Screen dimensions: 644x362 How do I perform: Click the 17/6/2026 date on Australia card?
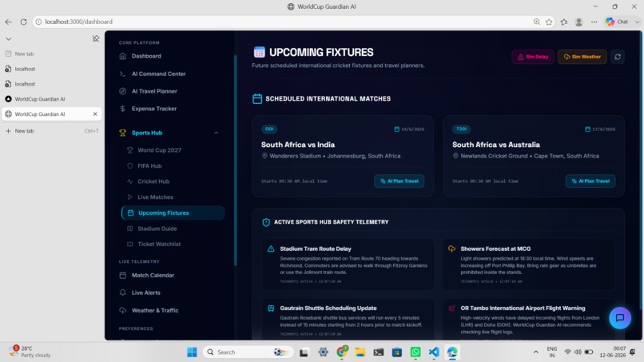pyautogui.click(x=600, y=129)
